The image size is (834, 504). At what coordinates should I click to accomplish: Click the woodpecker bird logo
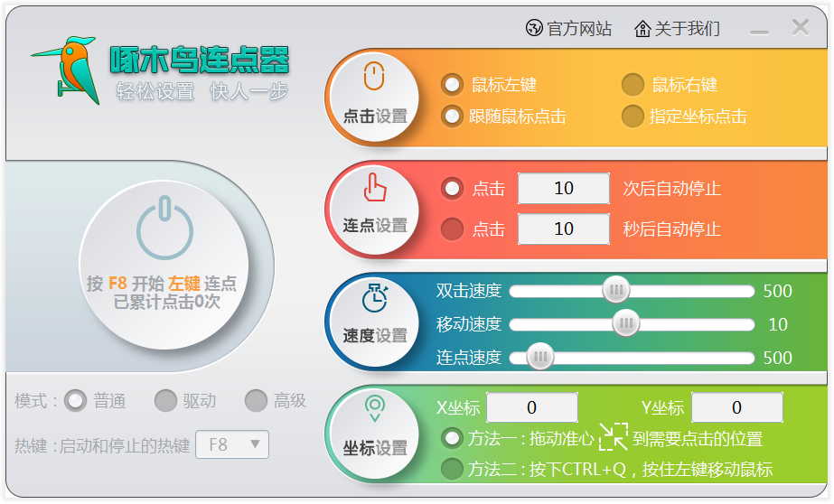pyautogui.click(x=66, y=70)
